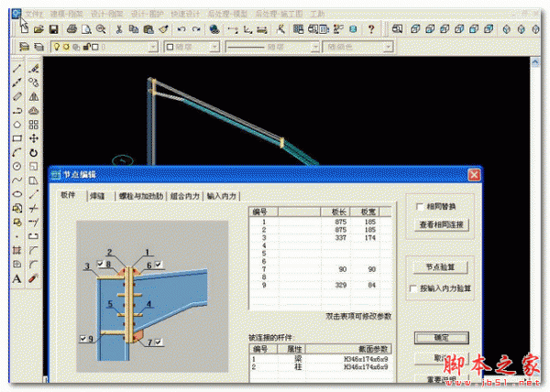Select plate row 9 with length 329
This screenshot has height=392, width=550.
pos(320,285)
